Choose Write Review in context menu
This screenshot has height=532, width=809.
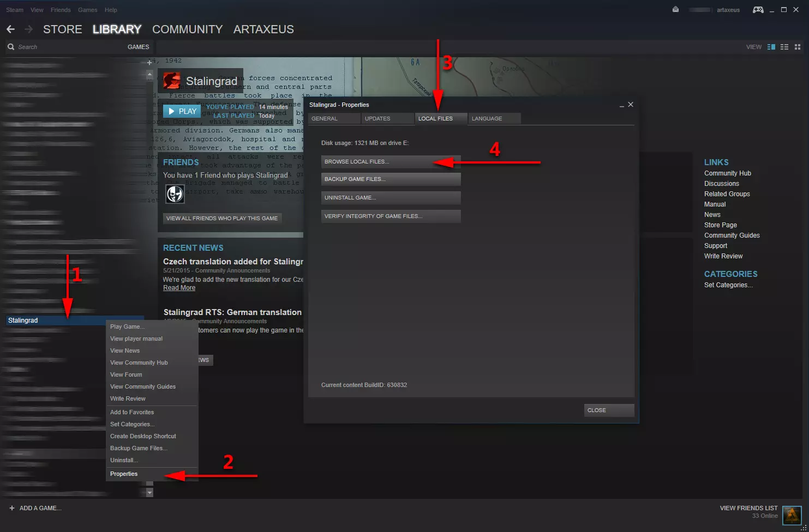[x=152, y=398]
